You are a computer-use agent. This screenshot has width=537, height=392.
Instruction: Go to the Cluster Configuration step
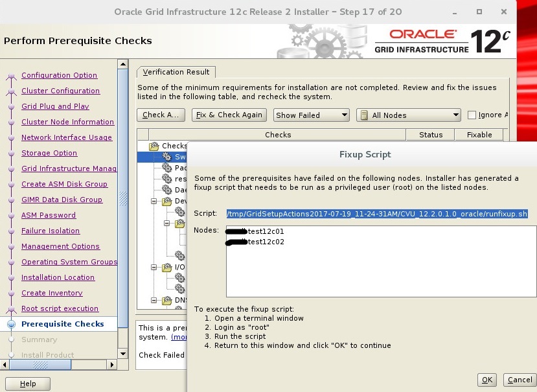click(x=61, y=91)
